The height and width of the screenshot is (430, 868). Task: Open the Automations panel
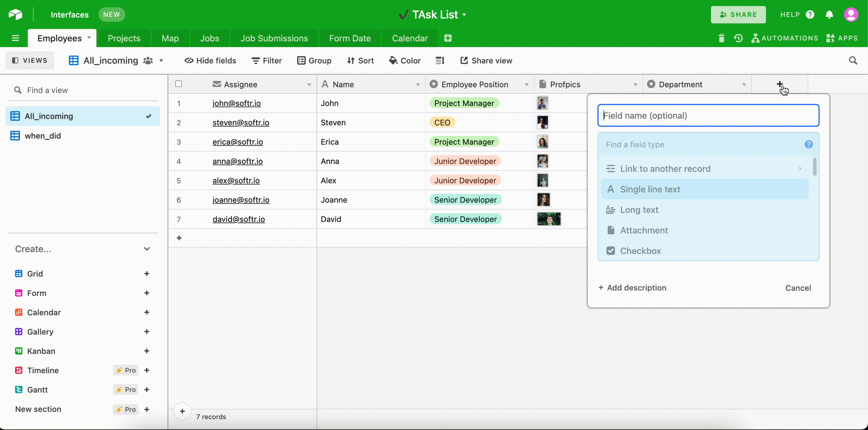point(785,38)
